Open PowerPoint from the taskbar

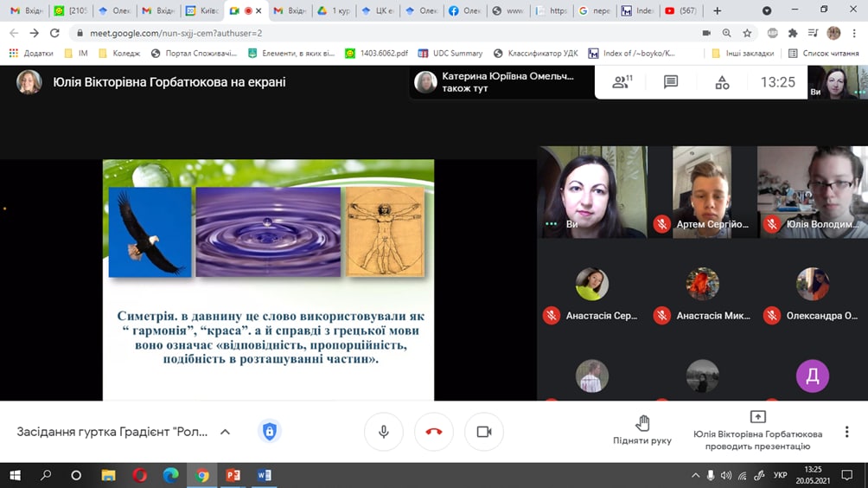pos(233,475)
